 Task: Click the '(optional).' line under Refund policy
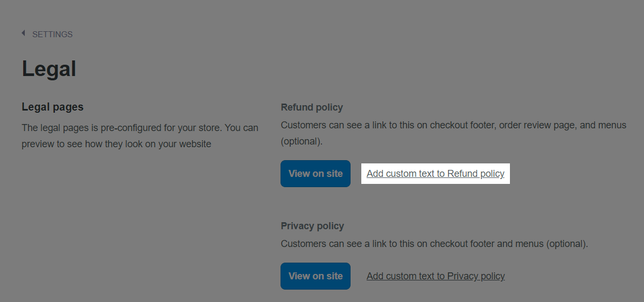point(302,141)
